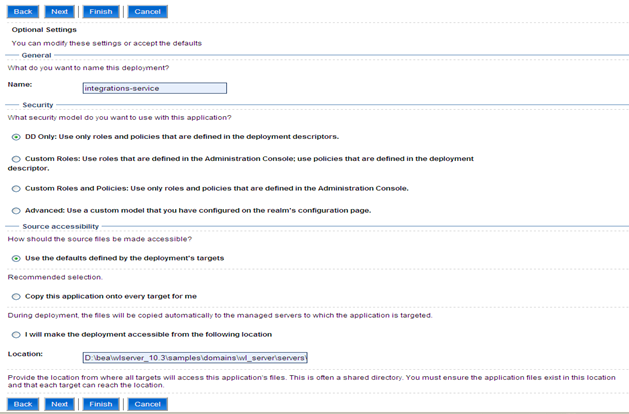
Task: Focus the Location path input field
Action: pyautogui.click(x=195, y=357)
